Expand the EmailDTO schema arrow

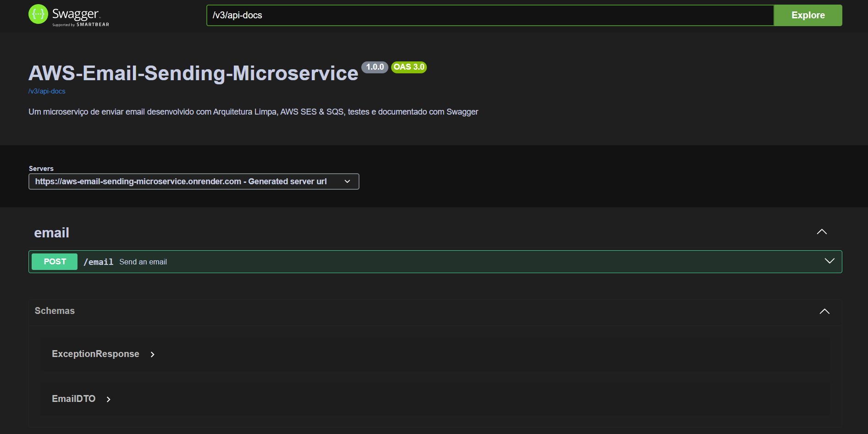109,399
